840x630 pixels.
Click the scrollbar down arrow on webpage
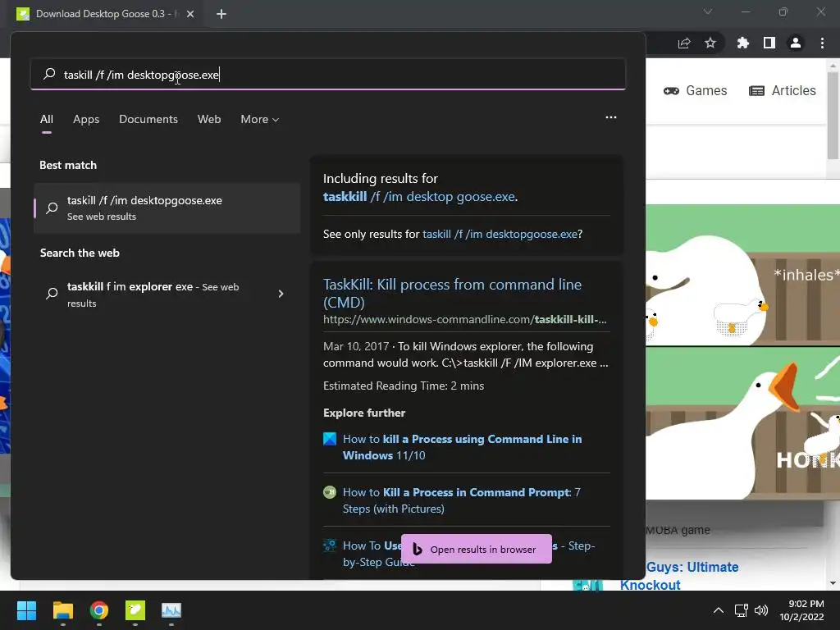click(833, 583)
